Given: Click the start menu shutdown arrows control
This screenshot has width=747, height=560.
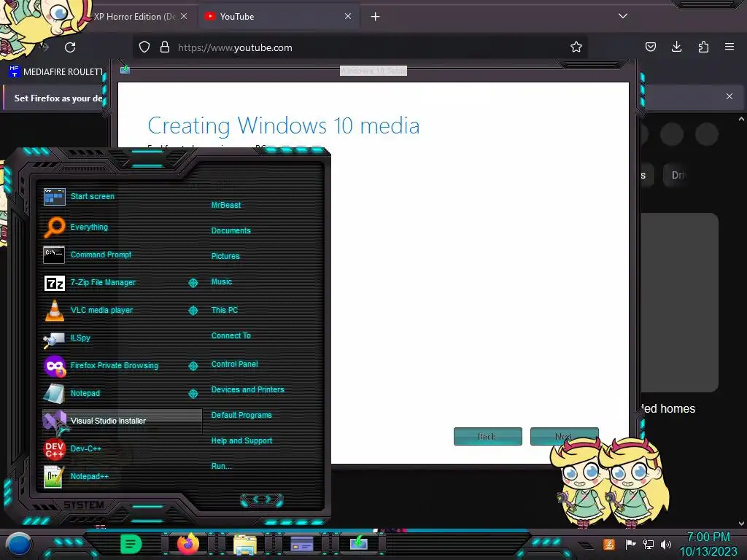Looking at the screenshot, I should (x=262, y=499).
